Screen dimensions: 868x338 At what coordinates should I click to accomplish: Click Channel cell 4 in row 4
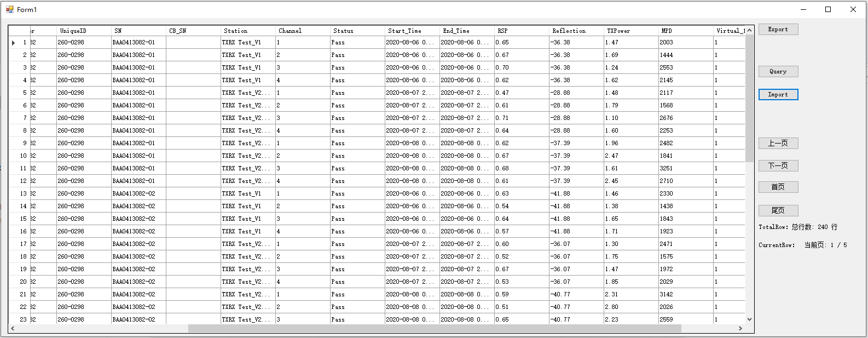pyautogui.click(x=303, y=80)
